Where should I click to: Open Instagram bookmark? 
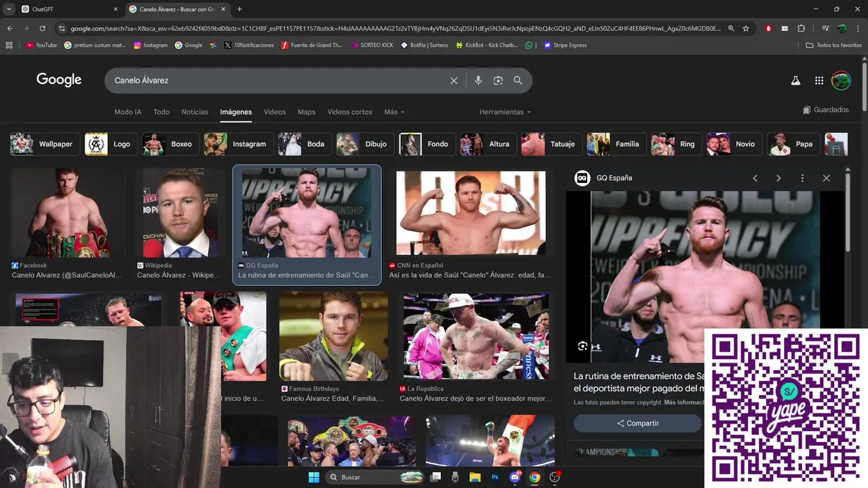pos(151,45)
